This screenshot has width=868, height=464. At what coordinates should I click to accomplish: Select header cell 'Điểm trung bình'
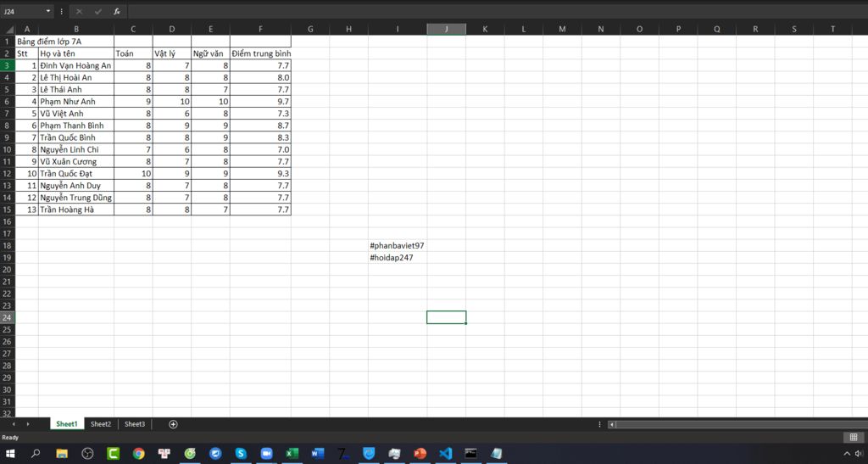pos(261,53)
